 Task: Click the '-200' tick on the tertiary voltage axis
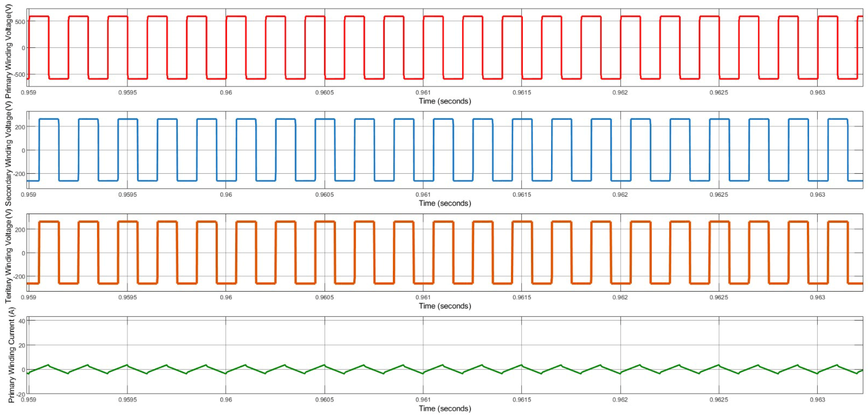coord(19,276)
